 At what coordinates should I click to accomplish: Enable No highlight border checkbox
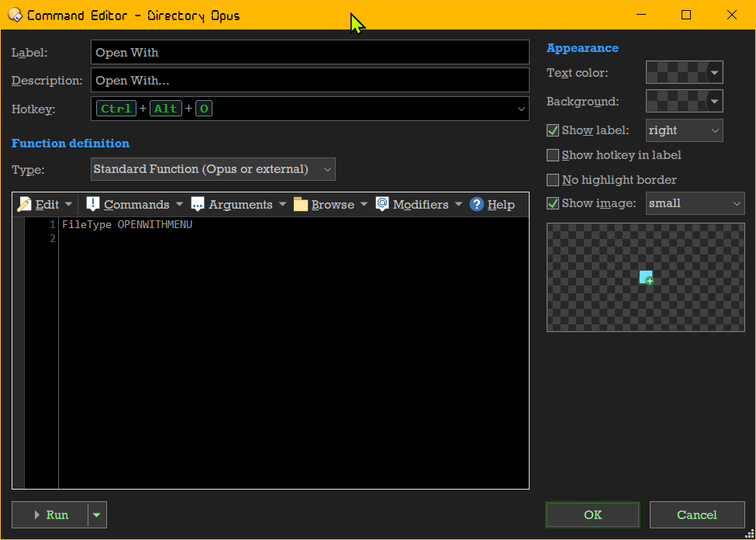pos(553,180)
